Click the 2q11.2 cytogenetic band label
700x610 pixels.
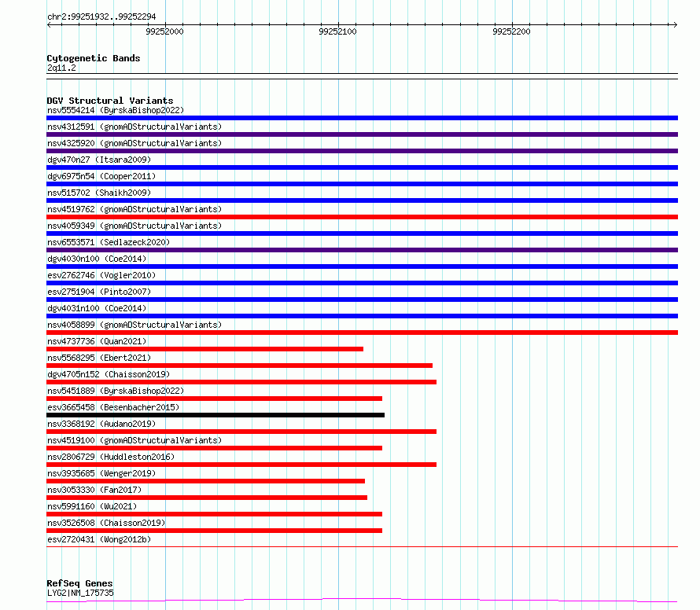pyautogui.click(x=61, y=68)
